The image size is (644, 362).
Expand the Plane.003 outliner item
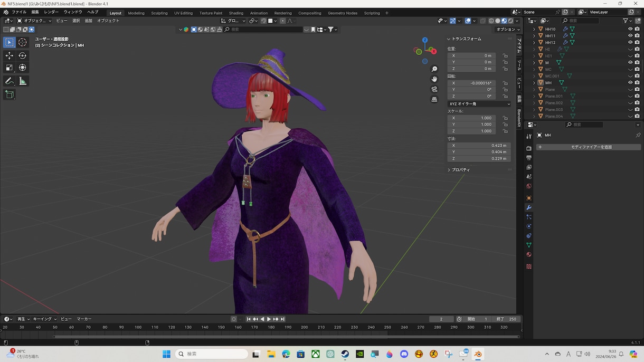[x=534, y=109]
